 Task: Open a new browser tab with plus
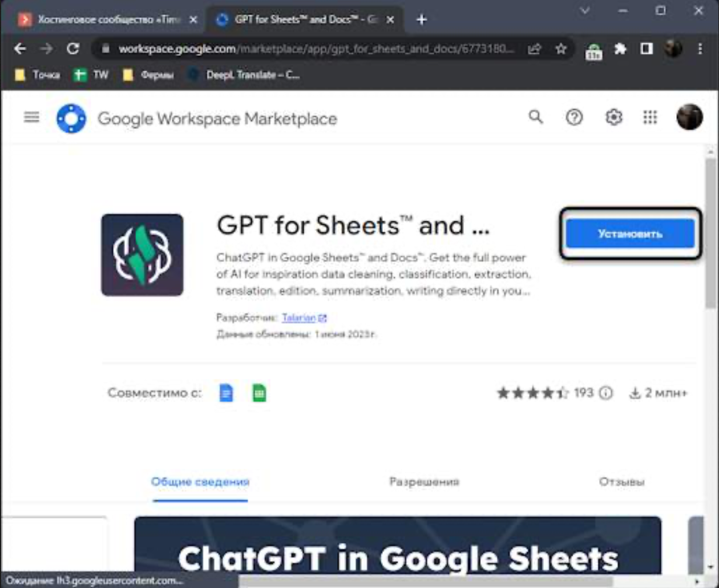[421, 19]
